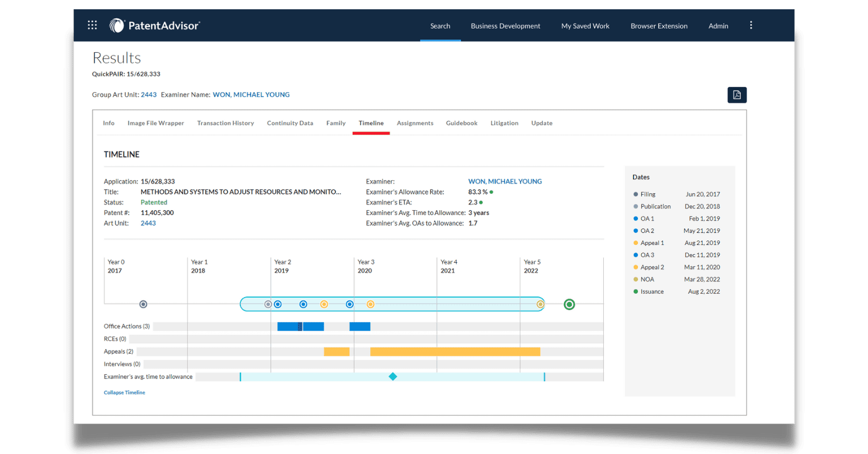Switch to the Image File Wrapper tab
868x454 pixels.
(x=156, y=123)
